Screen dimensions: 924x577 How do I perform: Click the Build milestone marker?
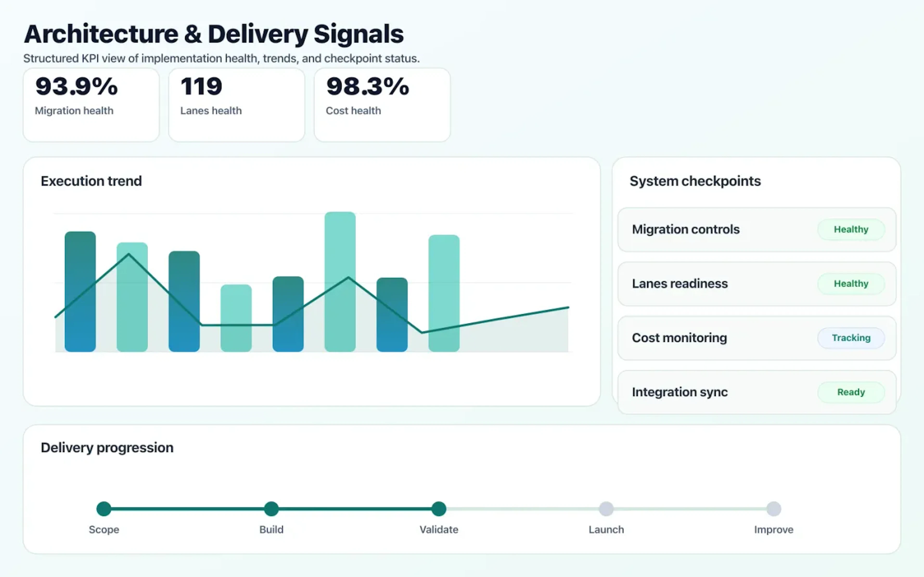pyautogui.click(x=271, y=508)
